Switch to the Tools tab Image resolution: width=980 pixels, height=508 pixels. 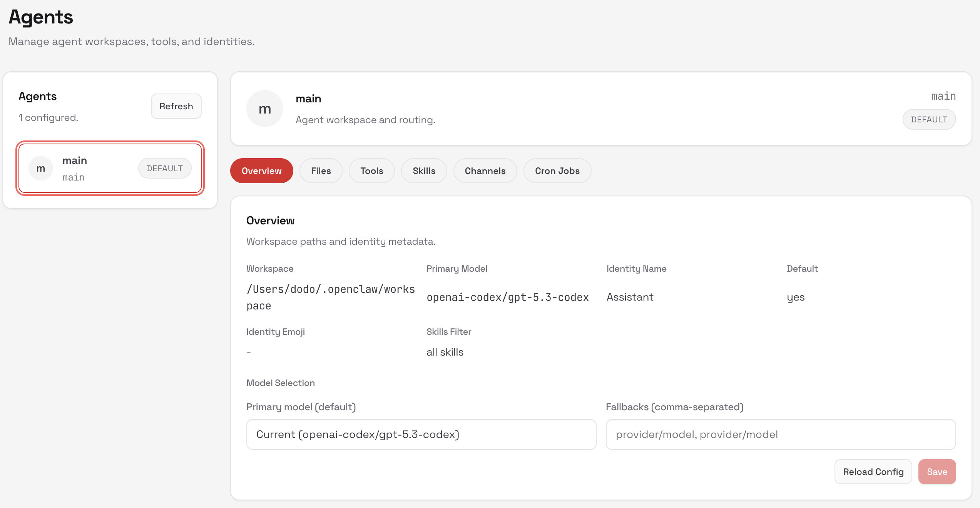[371, 171]
